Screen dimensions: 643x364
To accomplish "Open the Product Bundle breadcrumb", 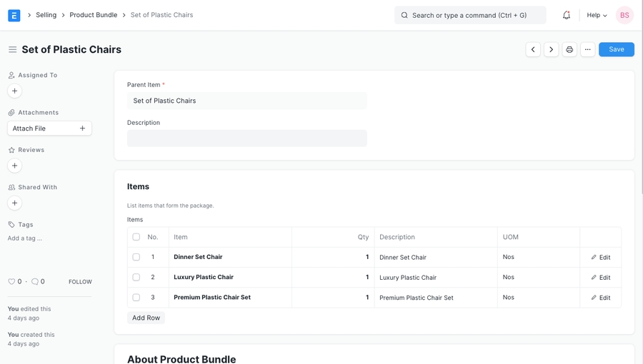I will click(x=93, y=15).
